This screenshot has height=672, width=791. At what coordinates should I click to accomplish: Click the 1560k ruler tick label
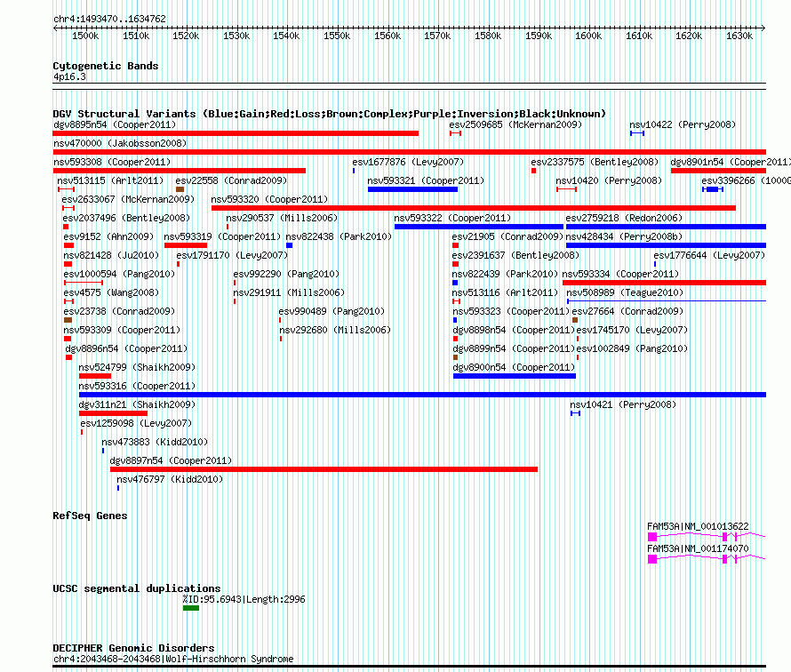(x=388, y=36)
